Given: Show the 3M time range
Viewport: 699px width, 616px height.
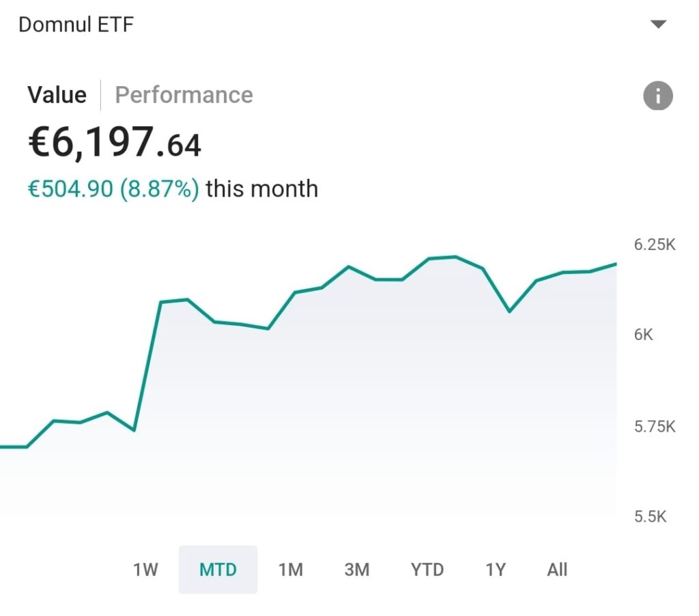Looking at the screenshot, I should pyautogui.click(x=356, y=570).
